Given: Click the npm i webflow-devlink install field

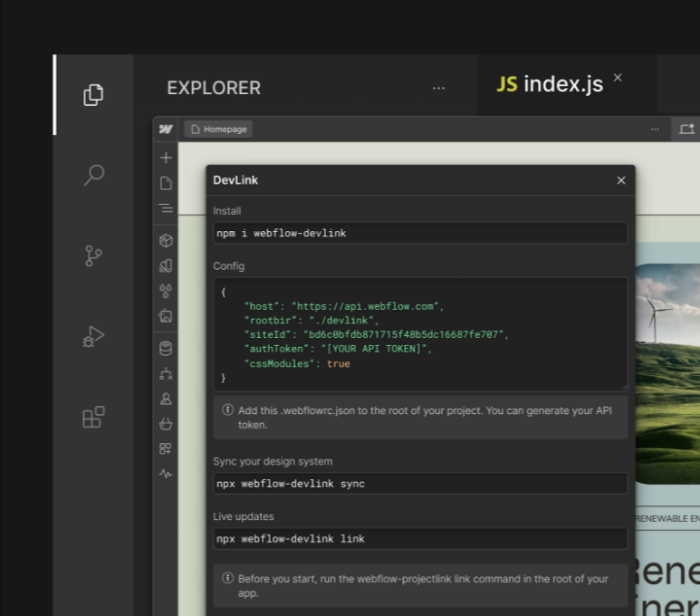Looking at the screenshot, I should click(420, 233).
